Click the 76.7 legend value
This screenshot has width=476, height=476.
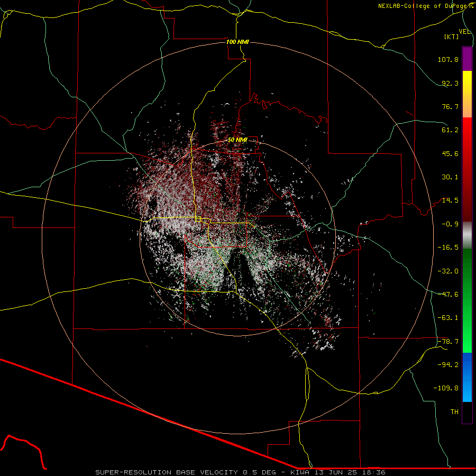(x=450, y=106)
